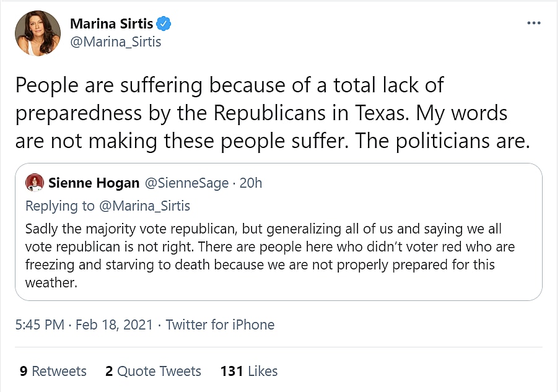Click the "Replying to" label in quoted tweet
Screen dimensions: 560x392
[x=59, y=206]
